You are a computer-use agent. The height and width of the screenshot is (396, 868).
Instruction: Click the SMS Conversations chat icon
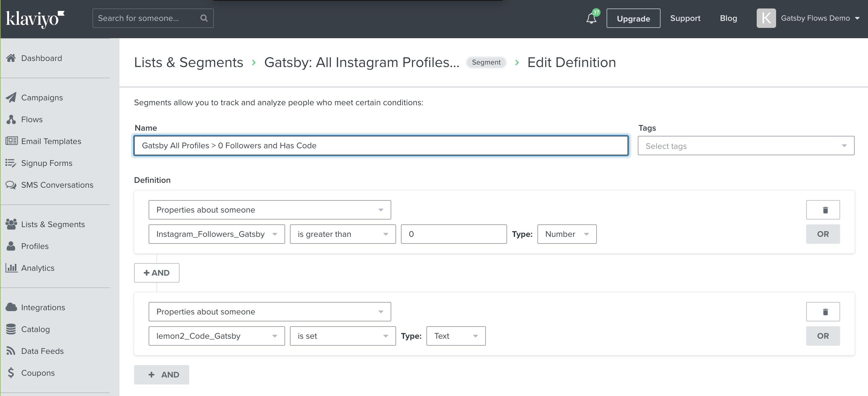click(11, 185)
